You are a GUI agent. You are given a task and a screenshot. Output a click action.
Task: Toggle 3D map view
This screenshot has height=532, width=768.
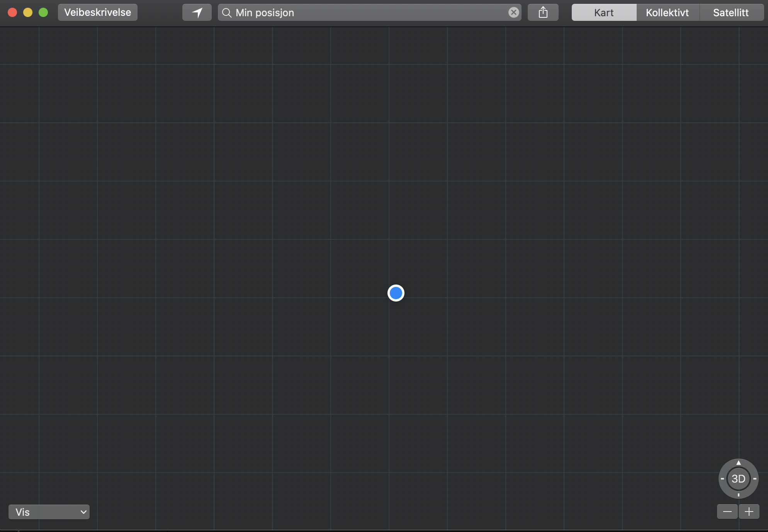pos(738,479)
